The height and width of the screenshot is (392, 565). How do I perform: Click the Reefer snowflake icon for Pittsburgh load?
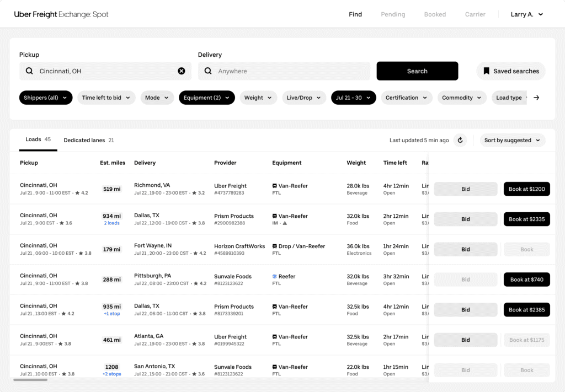click(275, 276)
